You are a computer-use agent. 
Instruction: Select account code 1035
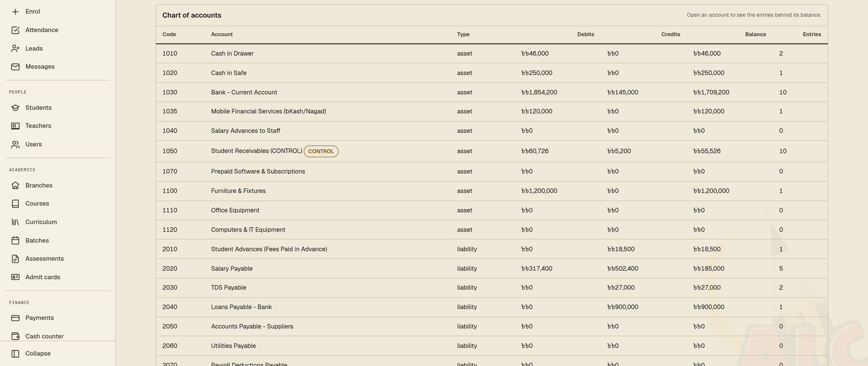point(170,112)
